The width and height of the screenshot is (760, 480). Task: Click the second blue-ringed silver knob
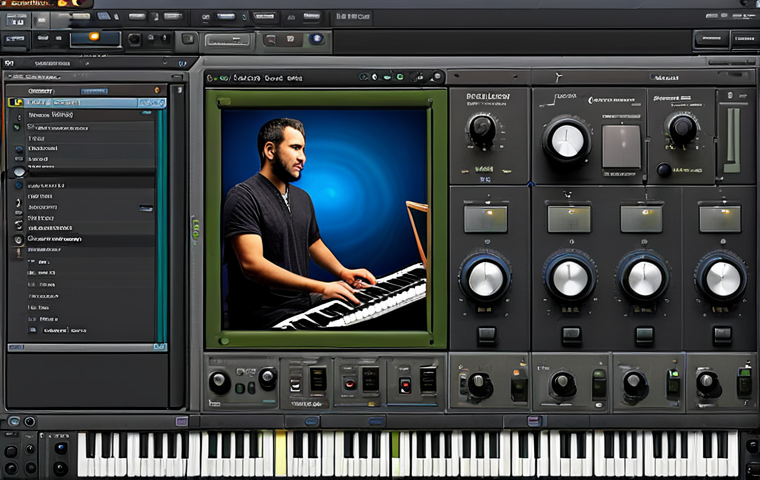(570, 278)
